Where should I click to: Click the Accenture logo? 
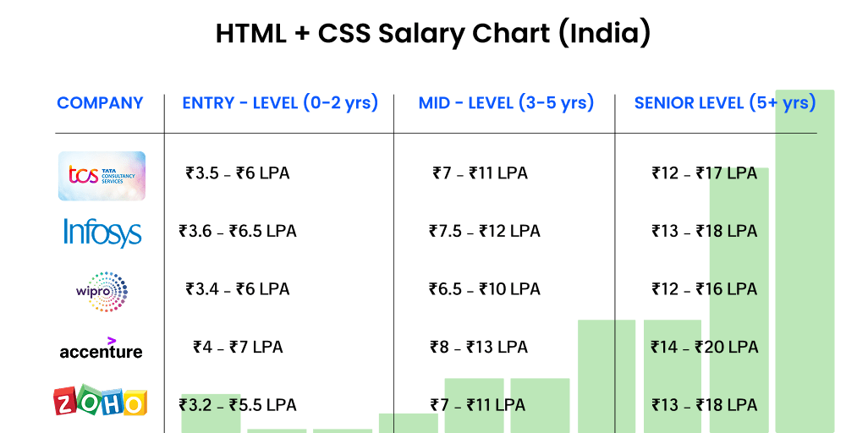(101, 348)
